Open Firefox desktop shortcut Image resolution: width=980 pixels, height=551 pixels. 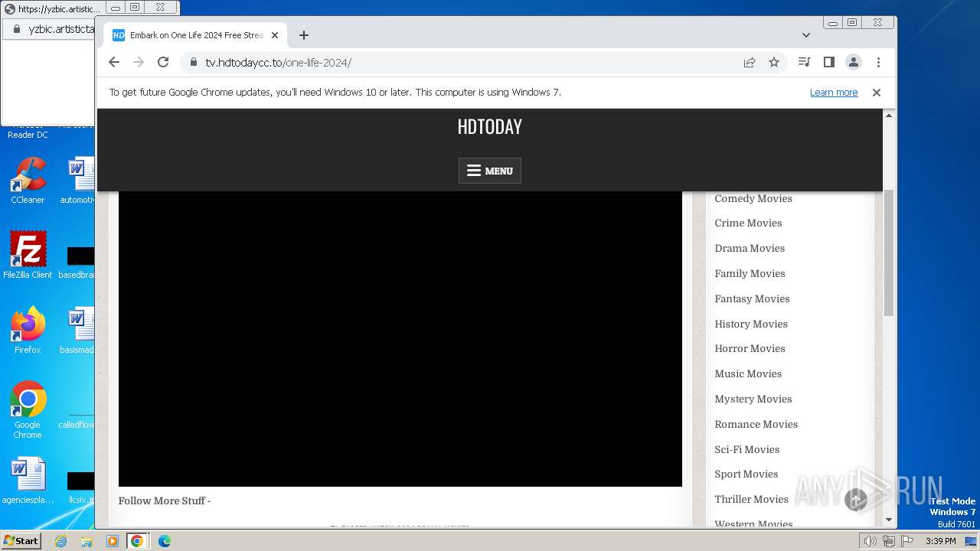coord(28,330)
